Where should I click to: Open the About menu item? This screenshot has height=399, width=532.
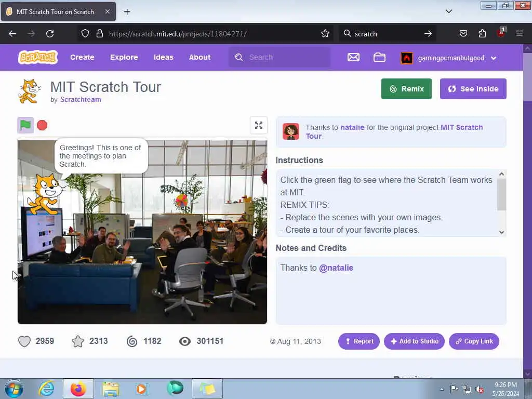point(200,57)
